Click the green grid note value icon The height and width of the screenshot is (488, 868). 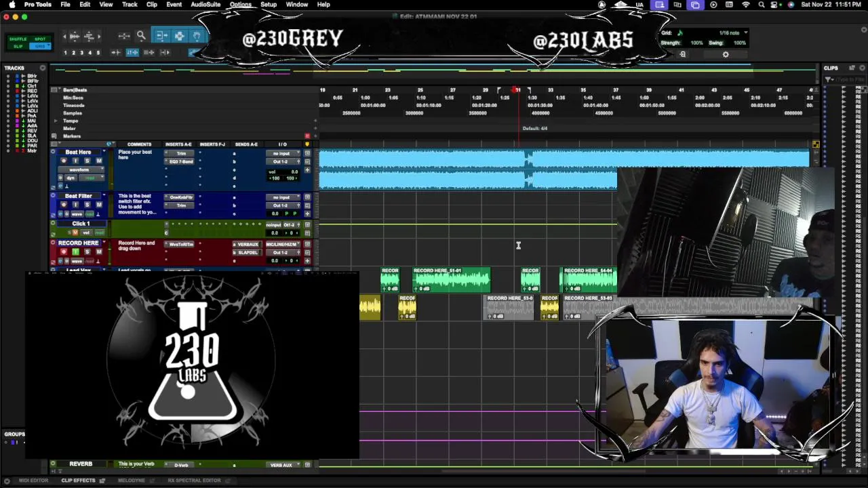coord(680,33)
